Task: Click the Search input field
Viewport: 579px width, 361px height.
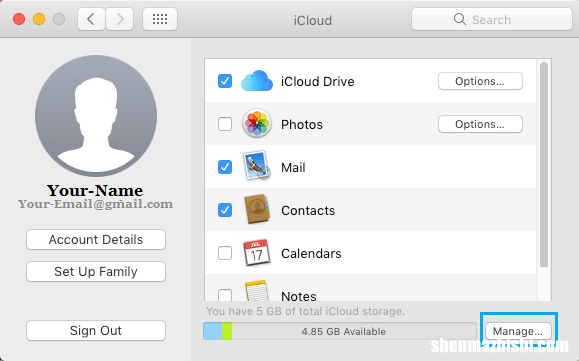Action: (x=492, y=19)
